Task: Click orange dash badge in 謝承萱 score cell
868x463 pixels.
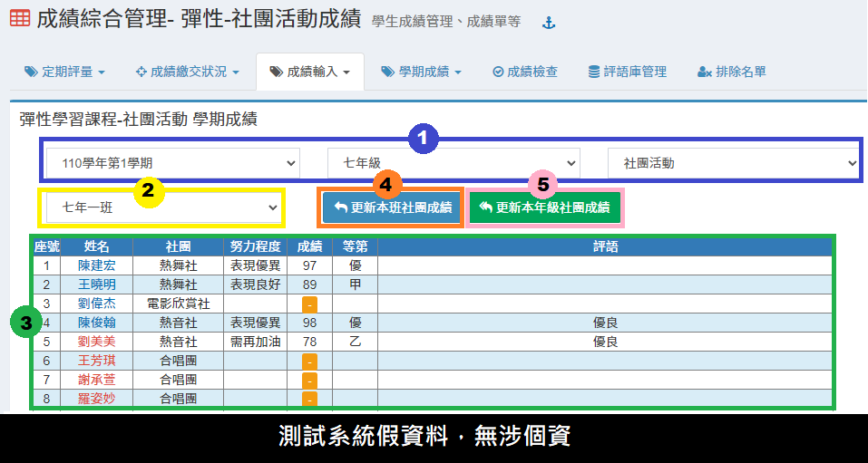Action: pyautogui.click(x=309, y=381)
